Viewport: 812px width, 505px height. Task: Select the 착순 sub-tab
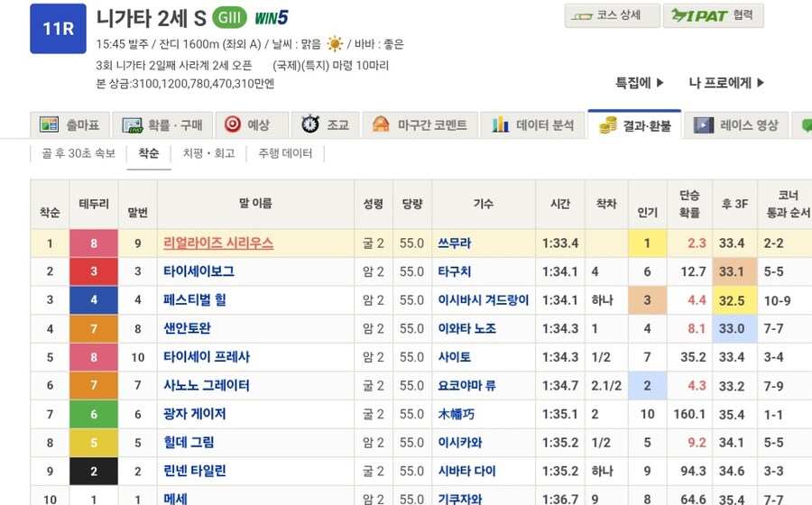tap(149, 153)
